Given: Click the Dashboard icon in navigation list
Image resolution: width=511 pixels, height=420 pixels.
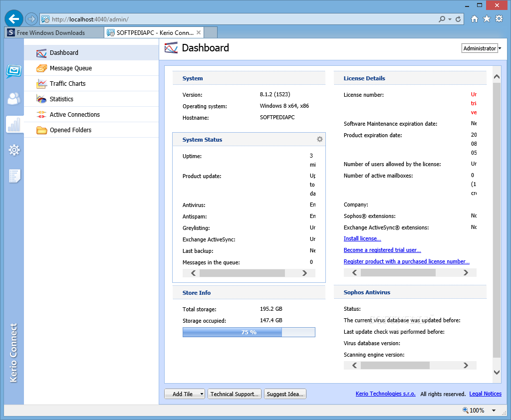Looking at the screenshot, I should [x=41, y=53].
